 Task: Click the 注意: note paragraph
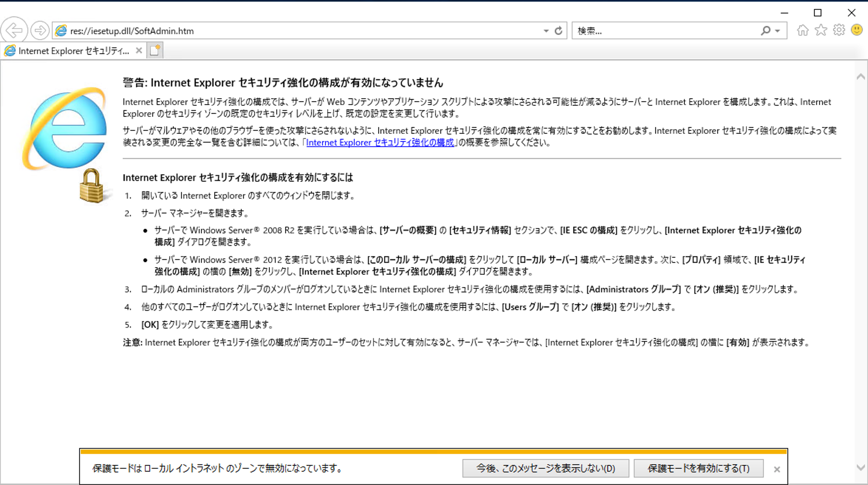tap(467, 343)
